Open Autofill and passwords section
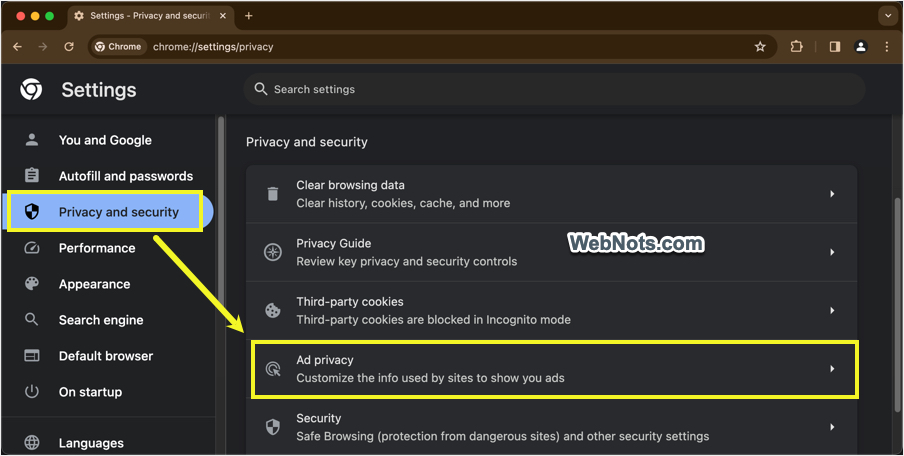The image size is (904, 456). coord(108,176)
